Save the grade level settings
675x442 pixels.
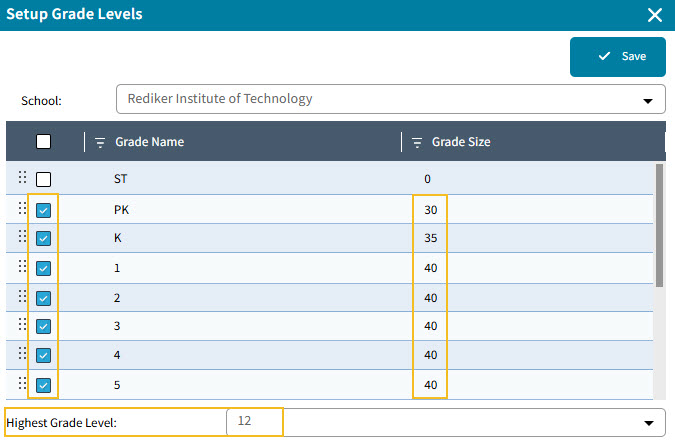point(618,56)
